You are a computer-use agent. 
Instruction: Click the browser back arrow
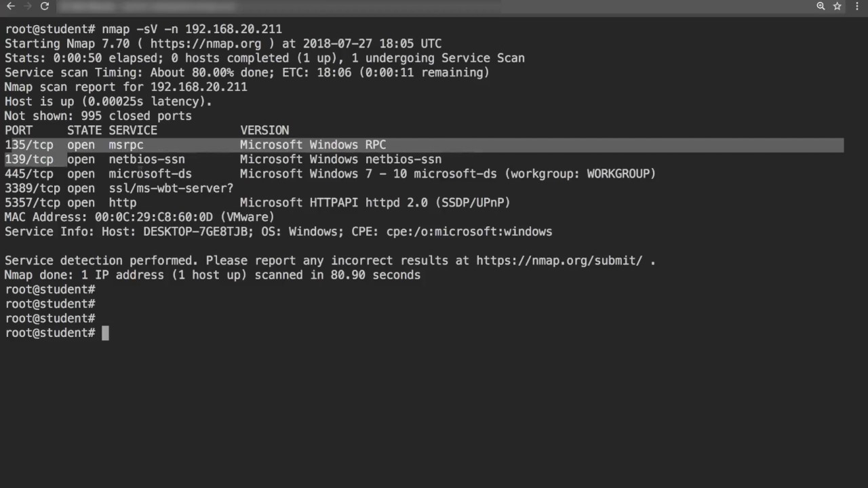pos(10,6)
